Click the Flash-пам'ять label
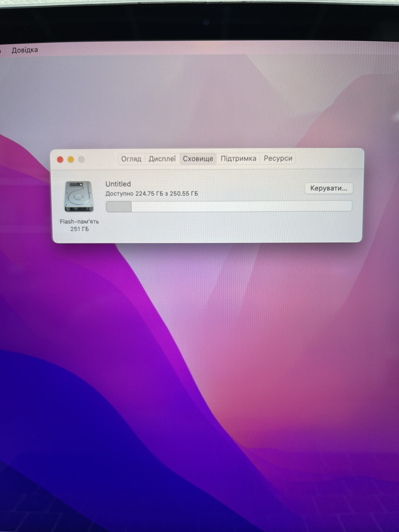399x532 pixels. tap(79, 222)
